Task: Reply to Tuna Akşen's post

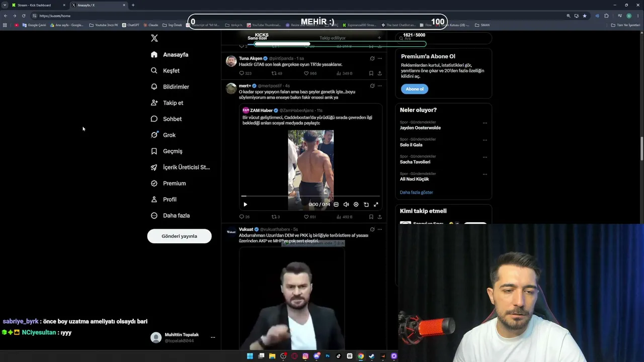Action: coord(245,73)
